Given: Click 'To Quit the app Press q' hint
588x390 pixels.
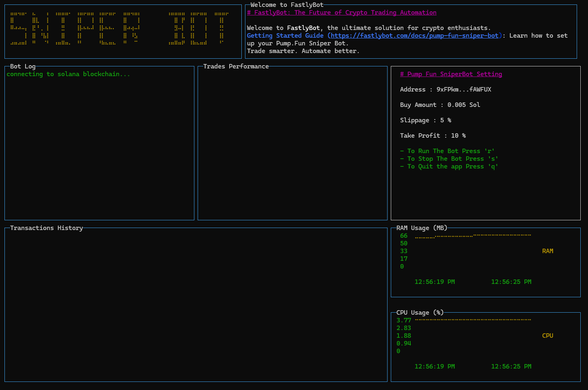Looking at the screenshot, I should pyautogui.click(x=449, y=166).
